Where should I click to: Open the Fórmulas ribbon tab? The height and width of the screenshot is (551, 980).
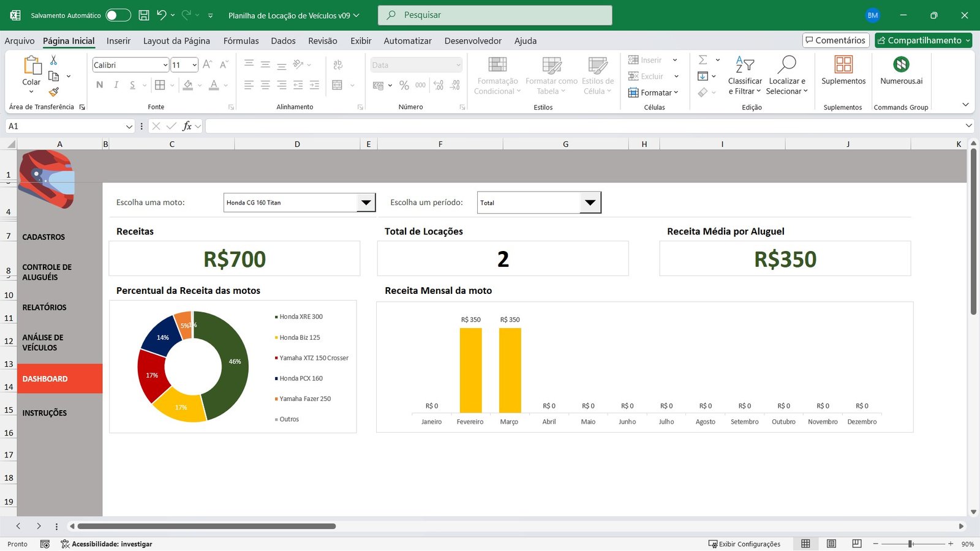tap(241, 41)
